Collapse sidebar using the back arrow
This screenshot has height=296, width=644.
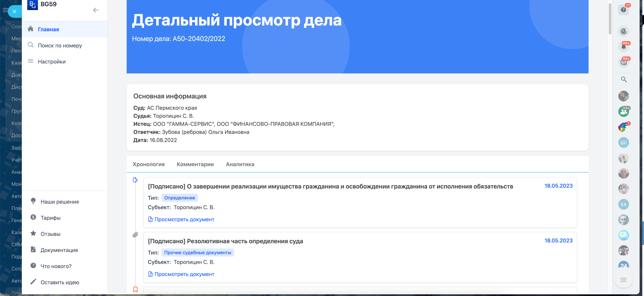pos(96,10)
